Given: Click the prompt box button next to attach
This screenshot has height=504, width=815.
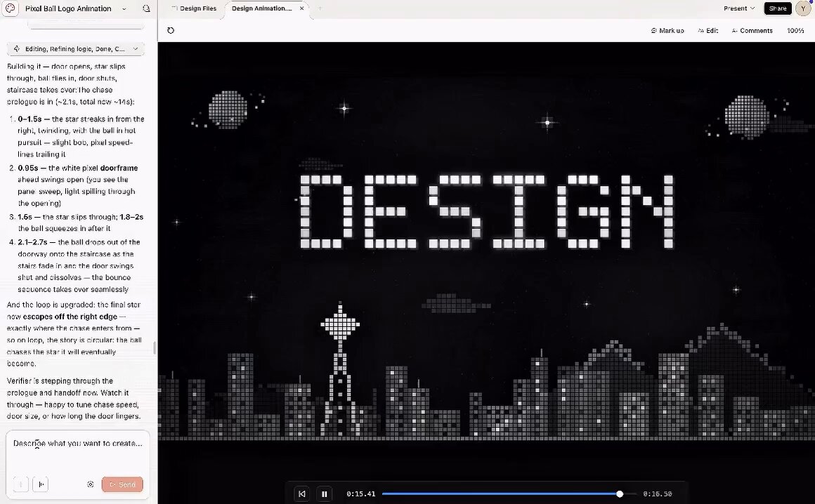Looking at the screenshot, I should [x=41, y=484].
